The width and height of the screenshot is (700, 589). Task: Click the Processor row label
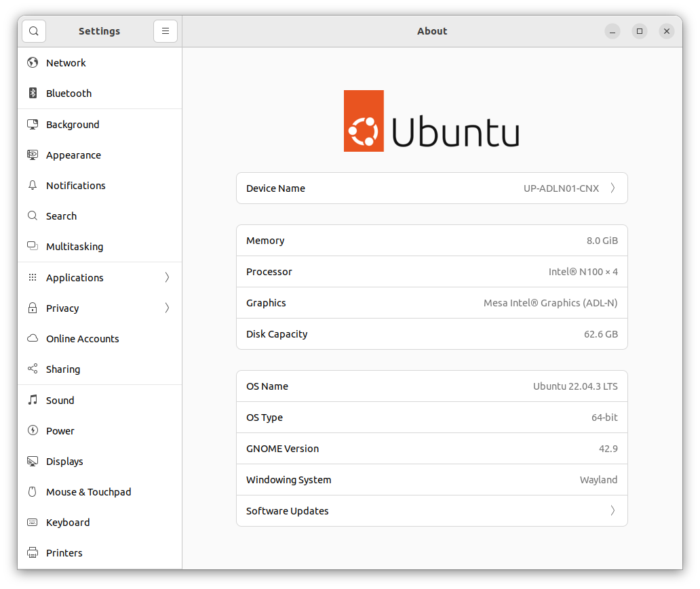click(x=269, y=272)
